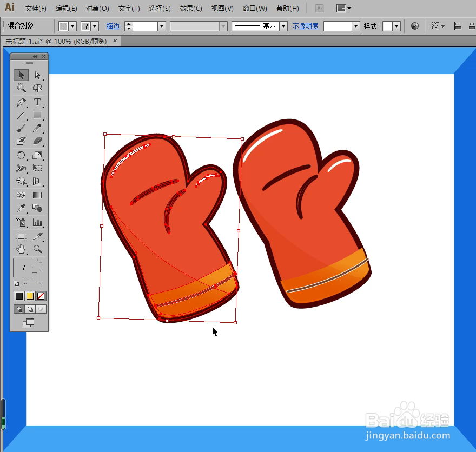
Task: Click the Recolor Artwork icon
Action: 415,26
